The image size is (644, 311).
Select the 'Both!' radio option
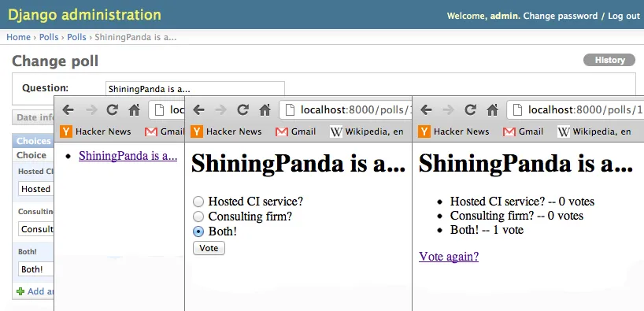pyautogui.click(x=198, y=231)
